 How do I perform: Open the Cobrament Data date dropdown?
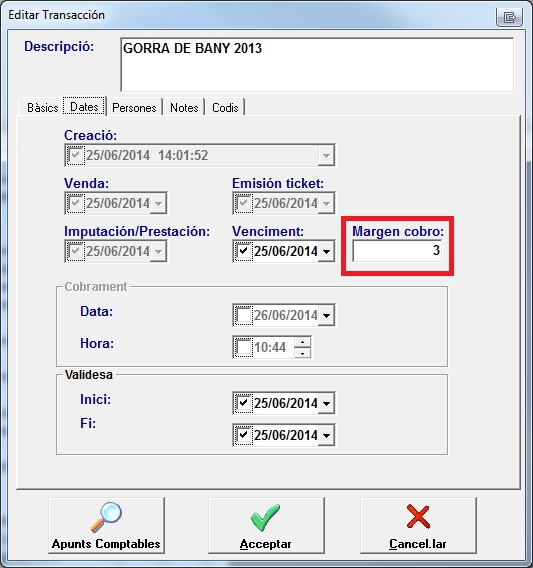326,316
